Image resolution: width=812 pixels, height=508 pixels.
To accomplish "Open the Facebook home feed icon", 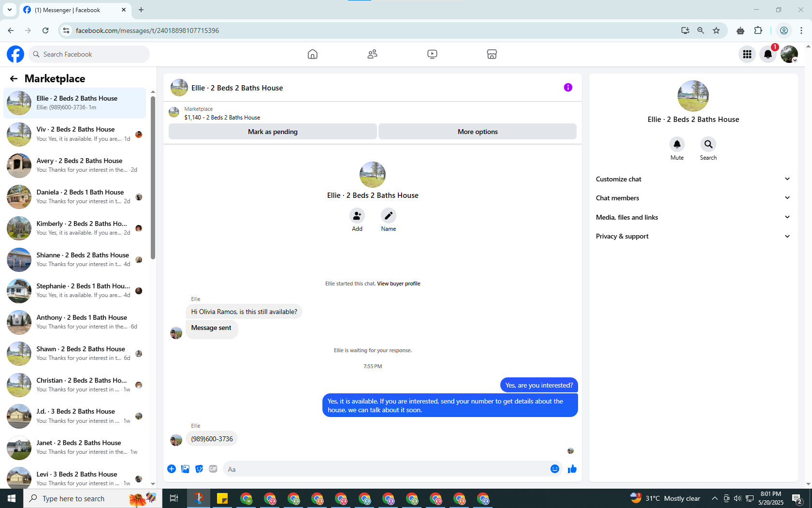I will 313,54.
